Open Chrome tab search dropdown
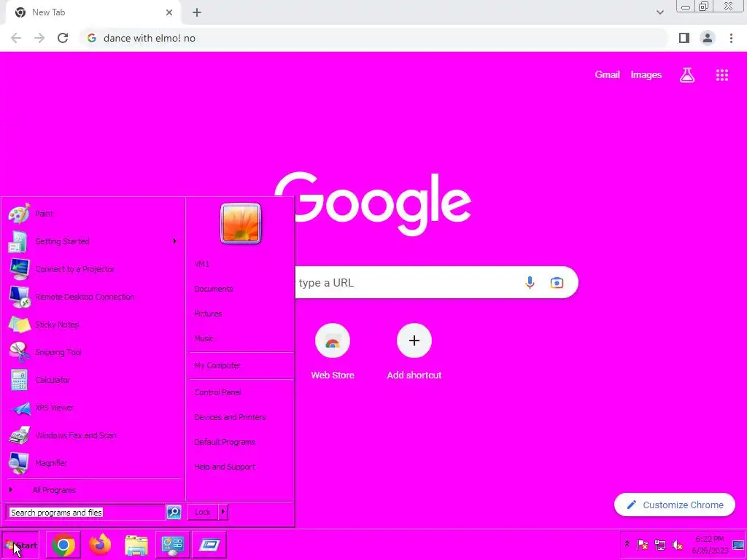 pos(659,12)
